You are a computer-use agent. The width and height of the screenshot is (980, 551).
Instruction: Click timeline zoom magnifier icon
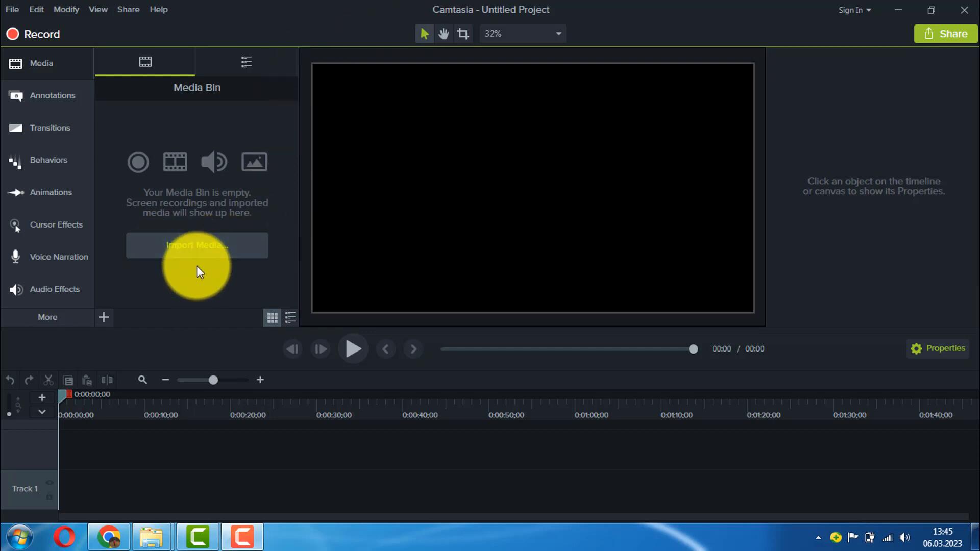coord(142,380)
